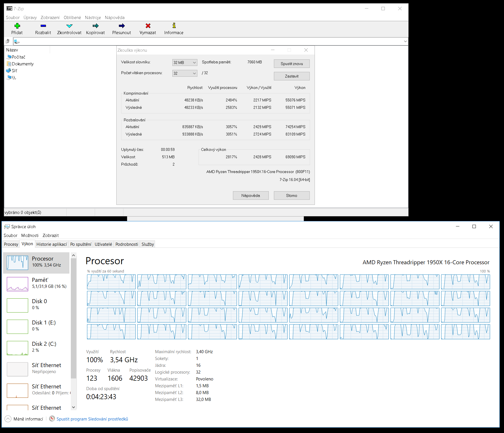Image resolution: width=504 pixels, height=433 pixels.
Task: Switch to the Podrobnosti tab
Action: coord(127,244)
